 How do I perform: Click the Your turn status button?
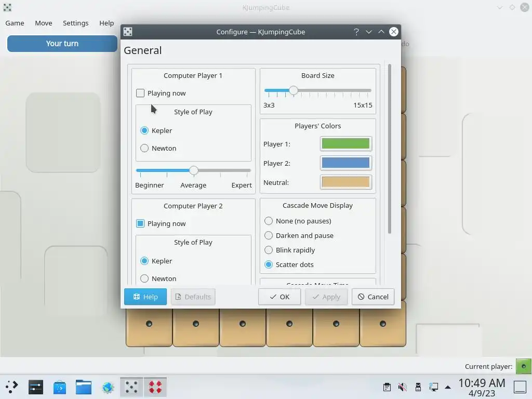click(x=62, y=44)
